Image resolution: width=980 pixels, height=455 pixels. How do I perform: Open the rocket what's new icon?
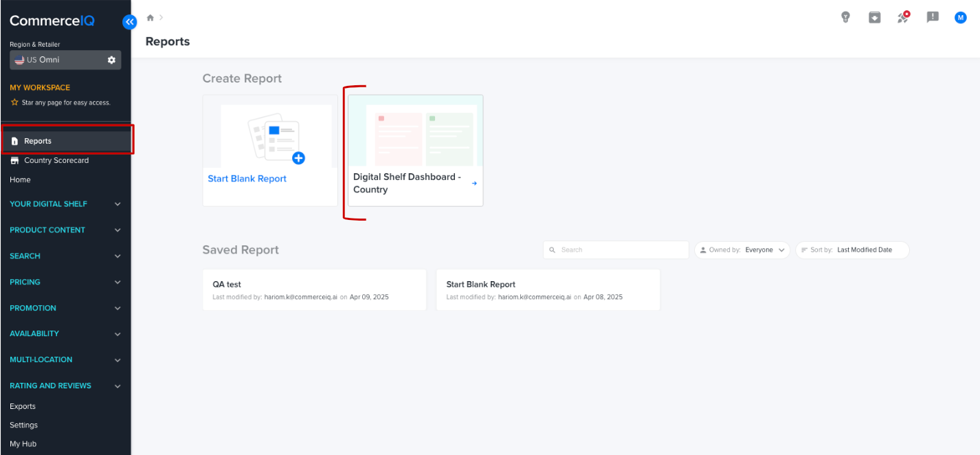point(904,17)
